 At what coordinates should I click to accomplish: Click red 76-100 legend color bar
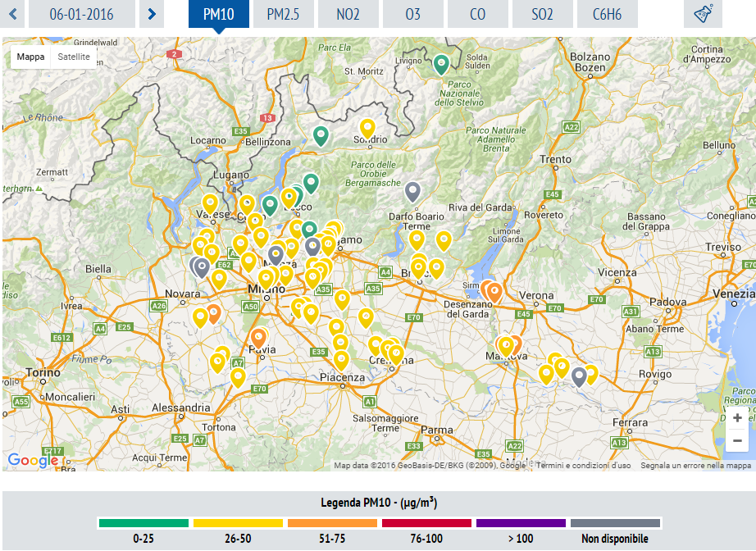(426, 523)
